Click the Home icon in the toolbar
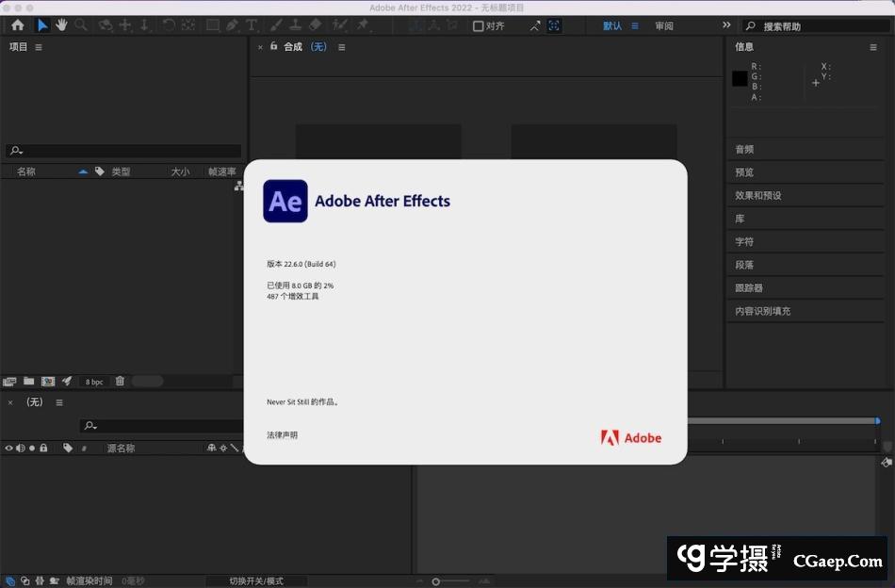Image resolution: width=895 pixels, height=588 pixels. pyautogui.click(x=17, y=25)
